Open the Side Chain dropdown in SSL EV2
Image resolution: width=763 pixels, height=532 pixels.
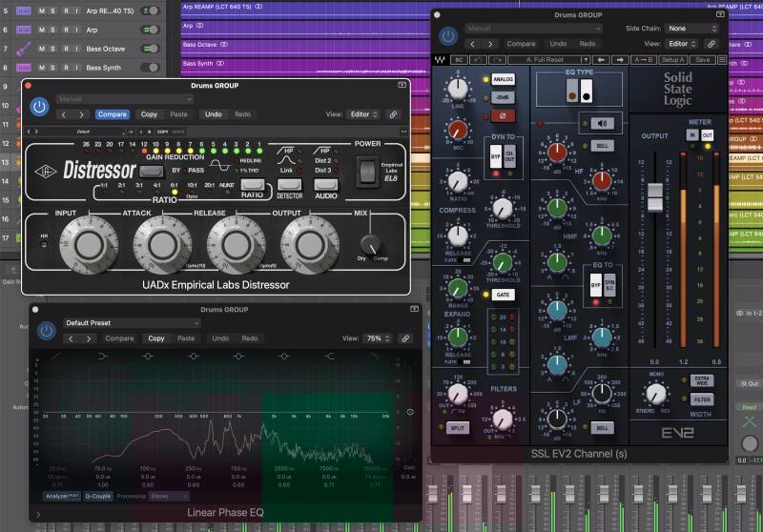click(x=691, y=29)
